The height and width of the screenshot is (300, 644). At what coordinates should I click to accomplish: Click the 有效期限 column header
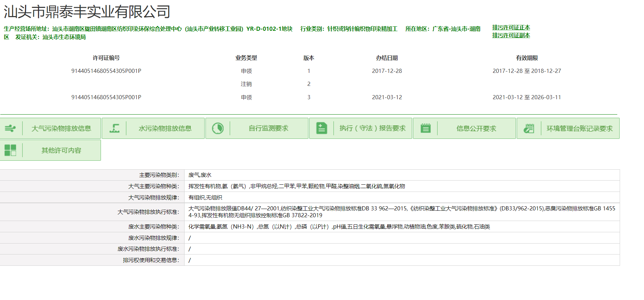pos(527,58)
